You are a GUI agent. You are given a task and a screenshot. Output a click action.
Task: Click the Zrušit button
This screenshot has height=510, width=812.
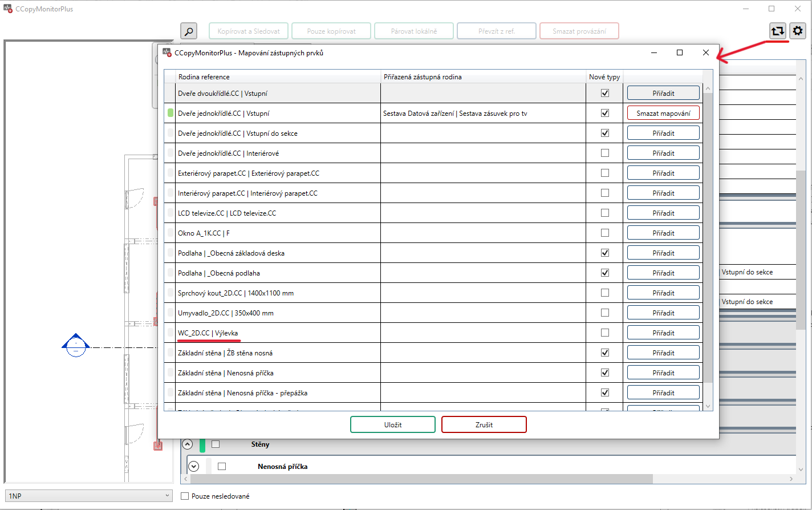click(484, 424)
